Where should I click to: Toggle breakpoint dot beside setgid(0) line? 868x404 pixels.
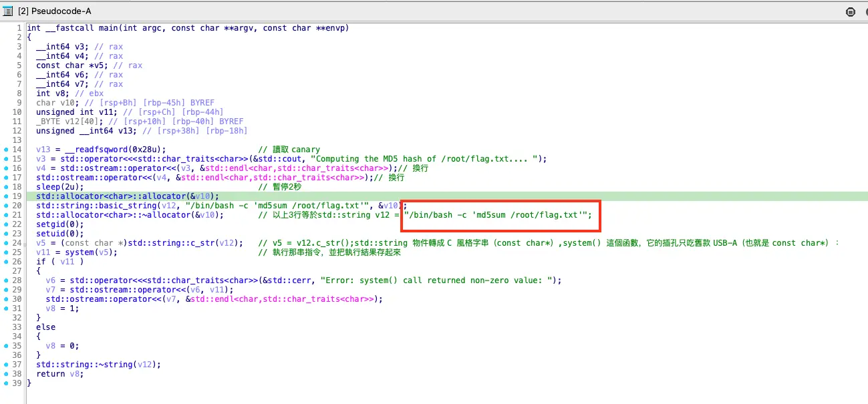tap(7, 224)
